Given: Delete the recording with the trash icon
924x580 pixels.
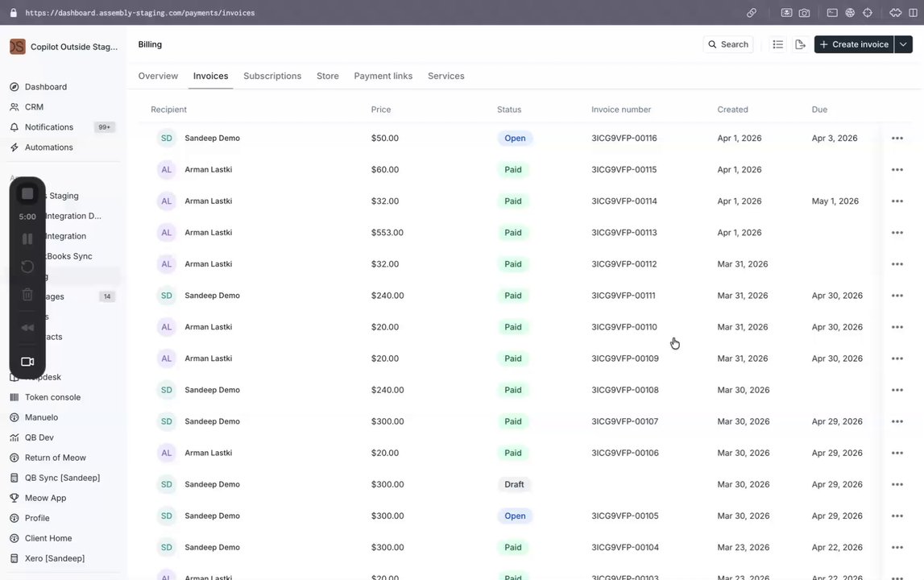Looking at the screenshot, I should pyautogui.click(x=27, y=294).
